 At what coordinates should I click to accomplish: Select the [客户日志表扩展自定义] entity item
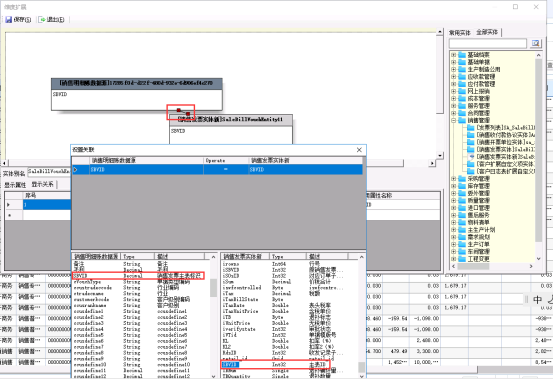[x=505, y=171]
